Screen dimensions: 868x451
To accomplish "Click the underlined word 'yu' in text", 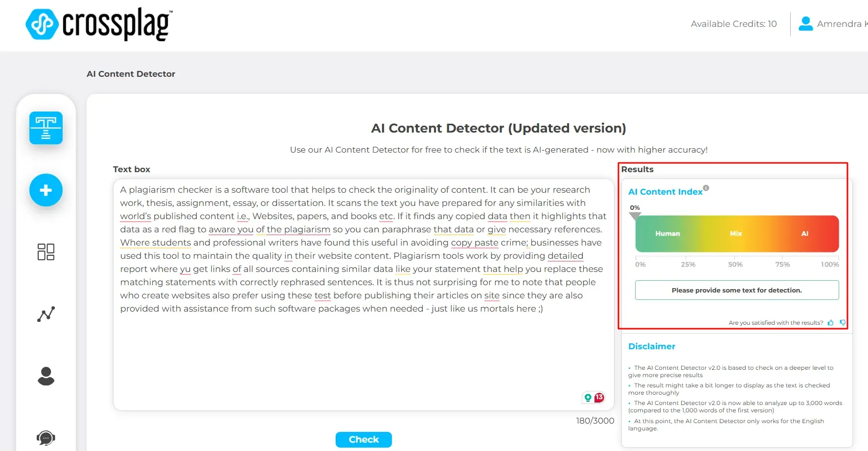I will pyautogui.click(x=185, y=269).
